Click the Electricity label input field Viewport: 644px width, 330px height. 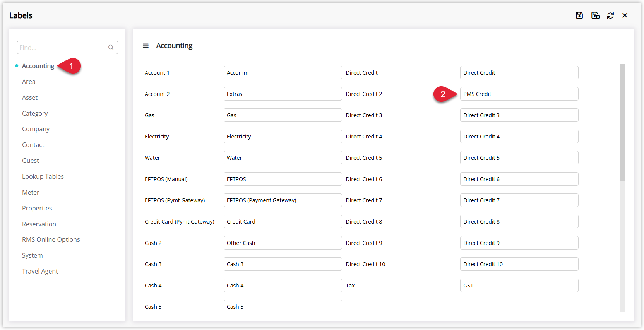(x=283, y=137)
